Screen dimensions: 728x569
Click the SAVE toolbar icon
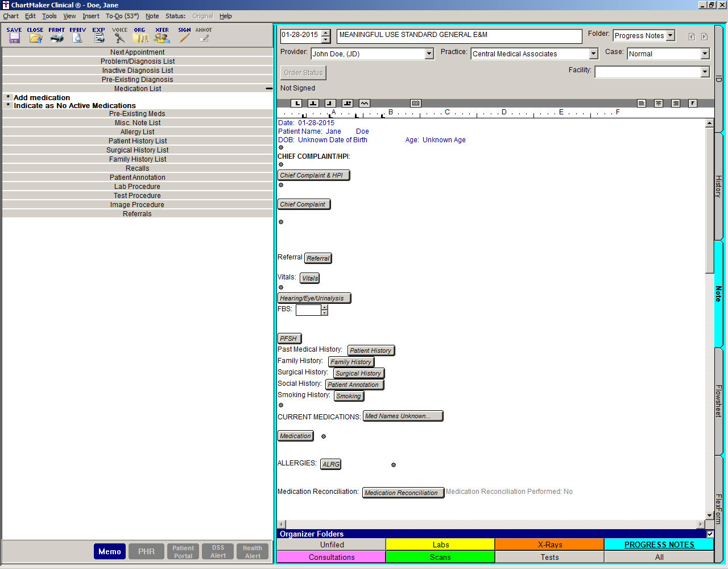coord(14,35)
